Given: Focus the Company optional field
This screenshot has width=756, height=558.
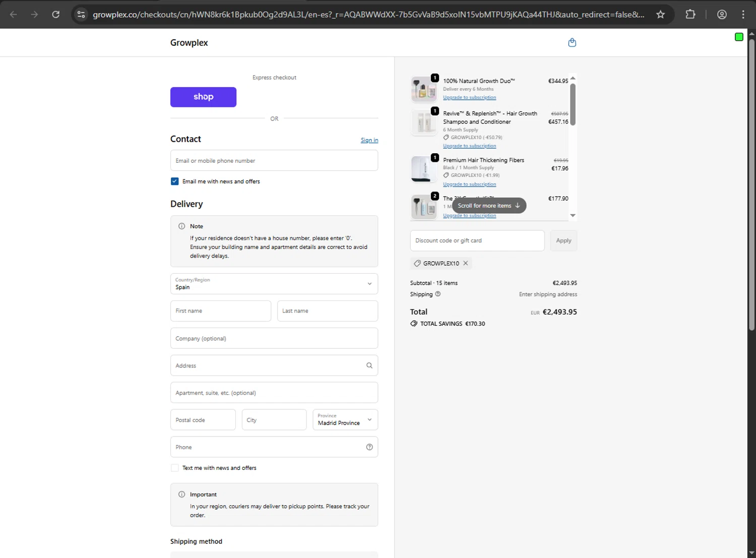Looking at the screenshot, I should click(x=274, y=338).
